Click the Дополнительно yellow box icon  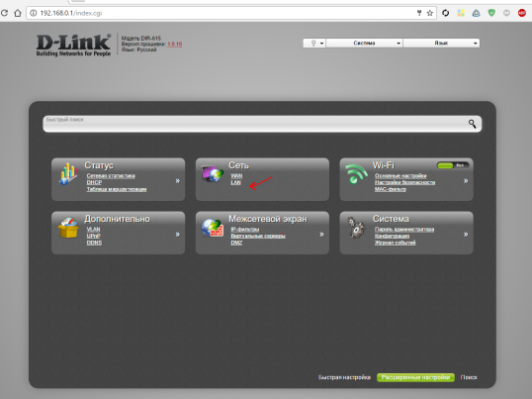(x=68, y=227)
